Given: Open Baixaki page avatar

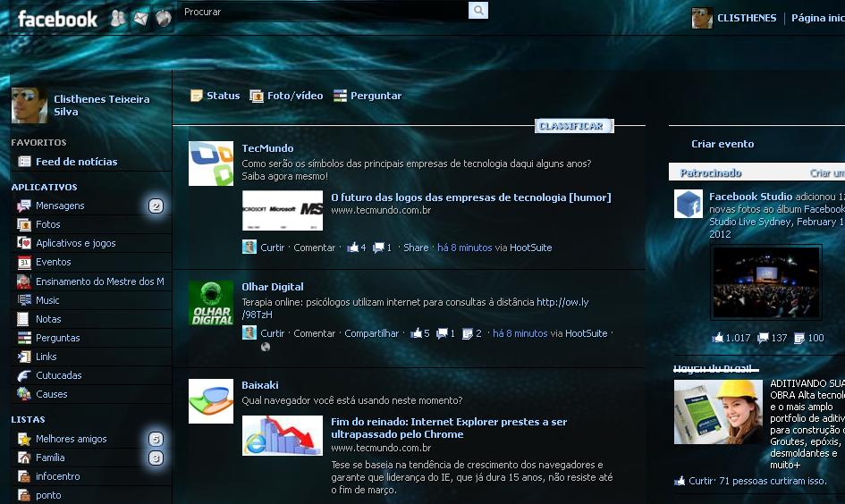Looking at the screenshot, I should tap(211, 401).
